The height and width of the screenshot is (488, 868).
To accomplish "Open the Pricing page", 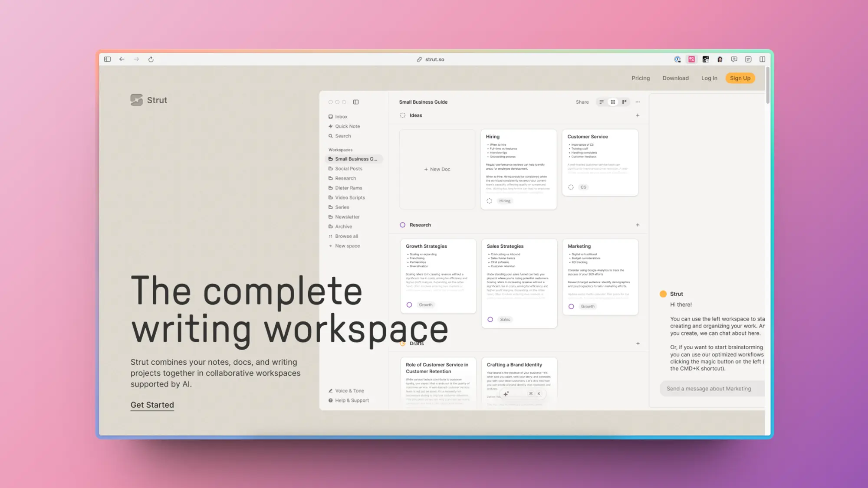I will (x=641, y=78).
